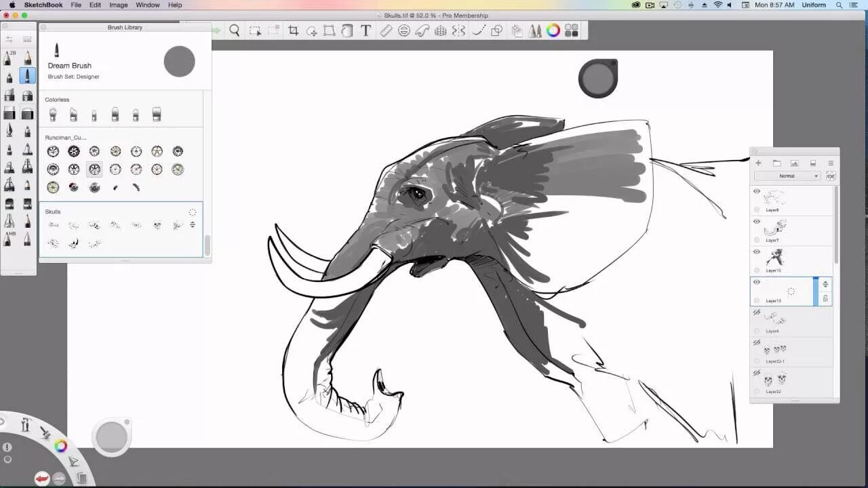
Task: Select the Crop tool in toolbar
Action: [294, 30]
